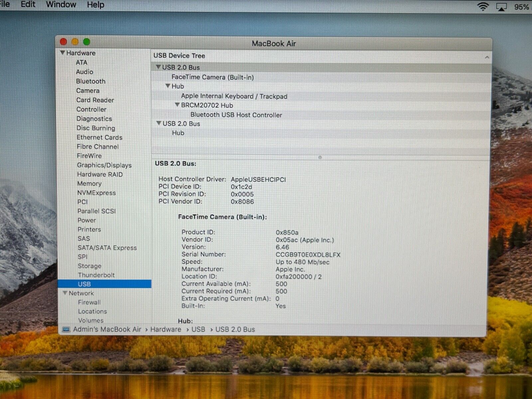Open the AirPlay display menu icon
Image resolution: width=532 pixels, height=399 pixels.
point(501,7)
